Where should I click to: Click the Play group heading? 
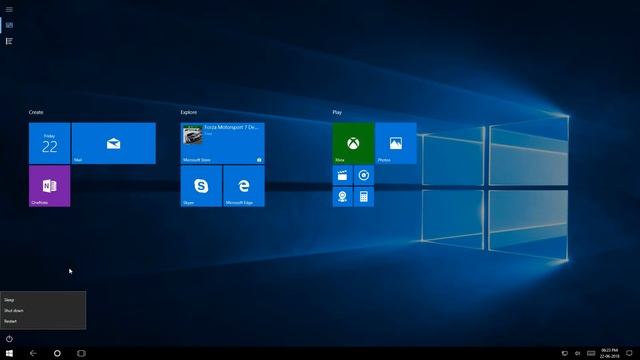click(x=337, y=112)
